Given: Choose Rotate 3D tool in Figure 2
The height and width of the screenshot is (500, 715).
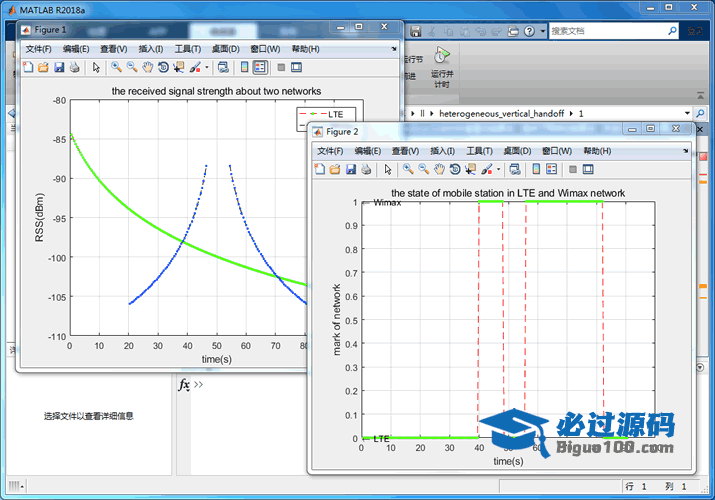Looking at the screenshot, I should point(455,170).
